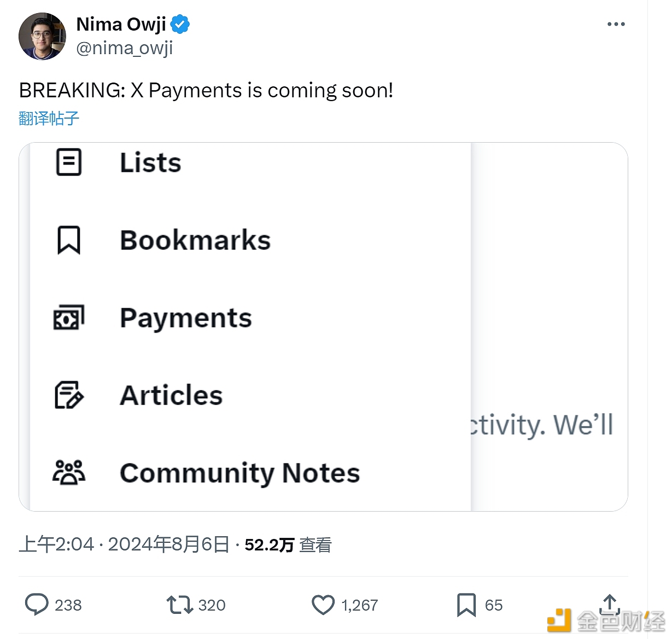
Task: Click the Nima Owji display name
Action: tap(121, 25)
